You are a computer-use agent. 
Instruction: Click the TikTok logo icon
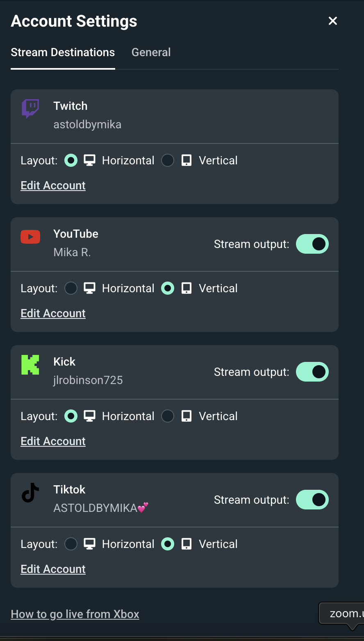(30, 492)
